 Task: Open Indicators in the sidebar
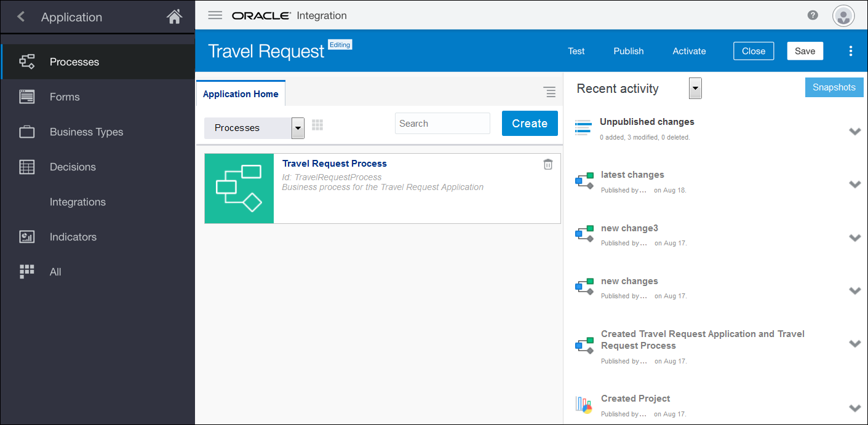click(x=98, y=237)
